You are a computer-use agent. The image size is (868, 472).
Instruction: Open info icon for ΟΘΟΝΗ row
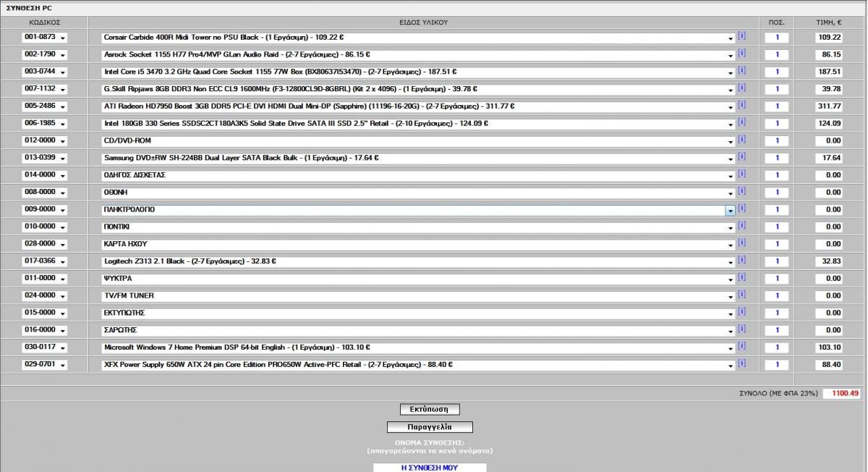(742, 191)
